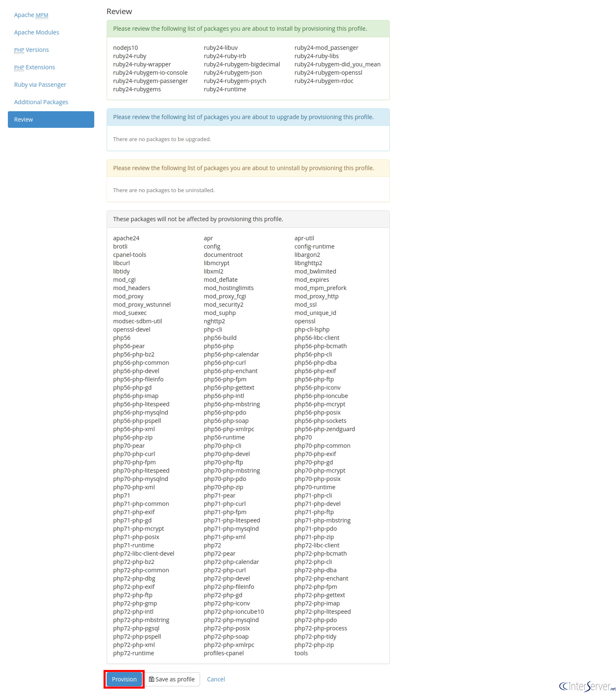The width and height of the screenshot is (616, 693).
Task: Click php70-runtime package name
Action: click(x=315, y=487)
